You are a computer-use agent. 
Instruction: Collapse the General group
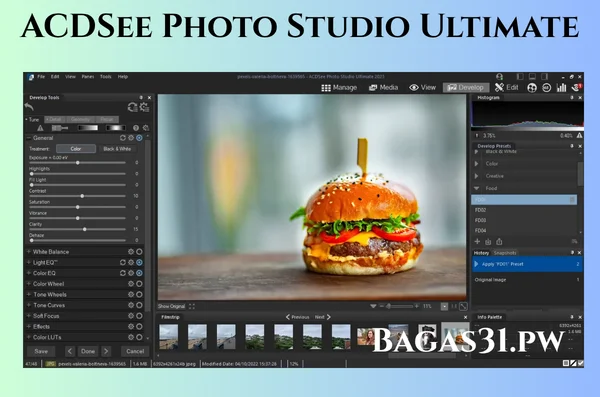point(29,138)
